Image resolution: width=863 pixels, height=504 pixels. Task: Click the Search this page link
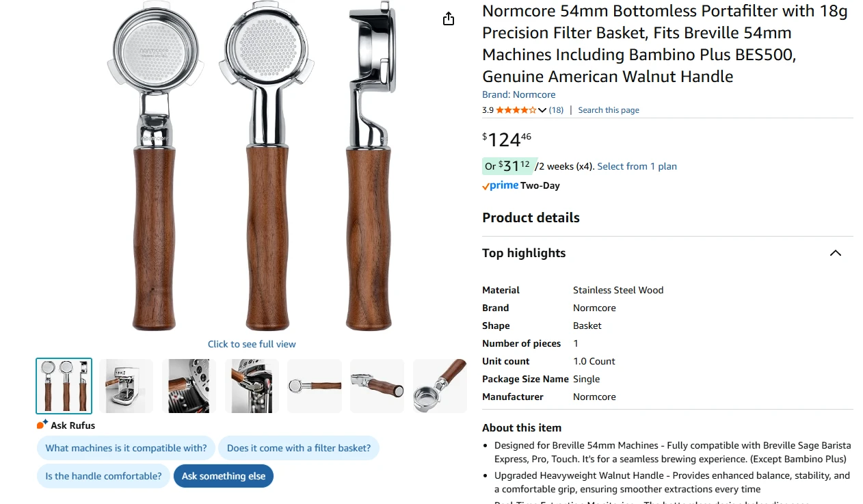609,110
